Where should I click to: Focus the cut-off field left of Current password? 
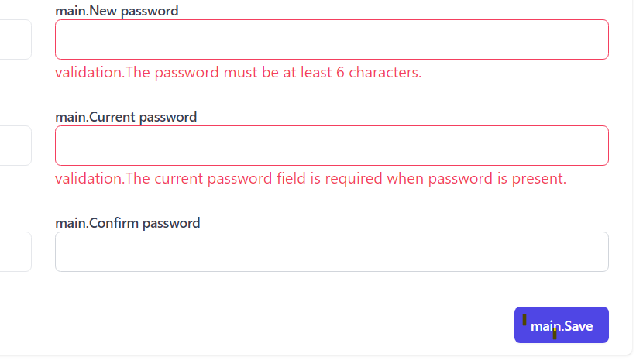15,146
